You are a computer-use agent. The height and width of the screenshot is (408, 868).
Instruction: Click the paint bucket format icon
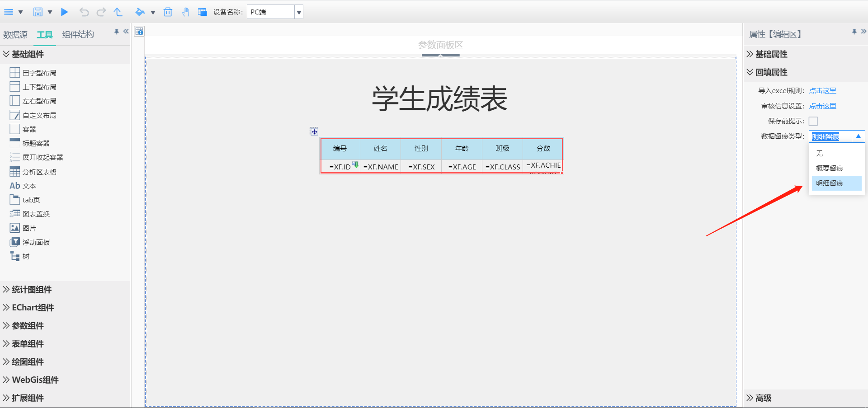(x=140, y=12)
